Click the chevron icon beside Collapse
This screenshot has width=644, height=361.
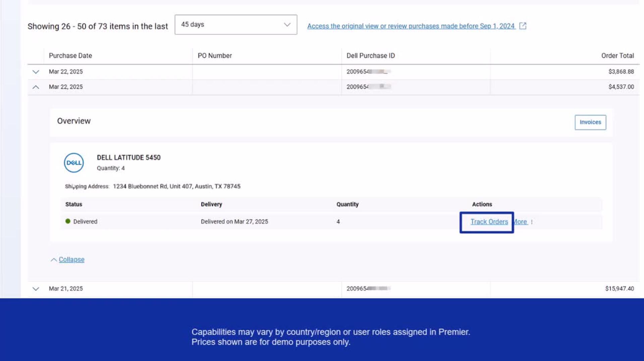[54, 260]
